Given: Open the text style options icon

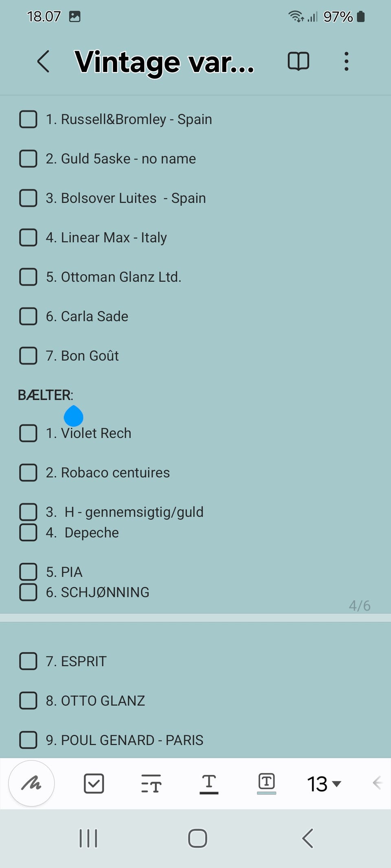Looking at the screenshot, I should click(151, 783).
